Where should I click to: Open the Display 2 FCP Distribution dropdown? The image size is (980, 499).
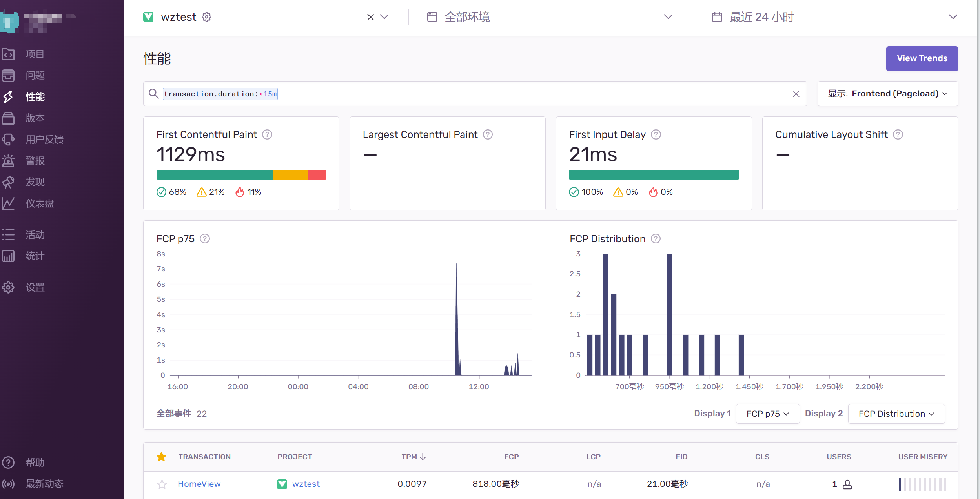(896, 414)
